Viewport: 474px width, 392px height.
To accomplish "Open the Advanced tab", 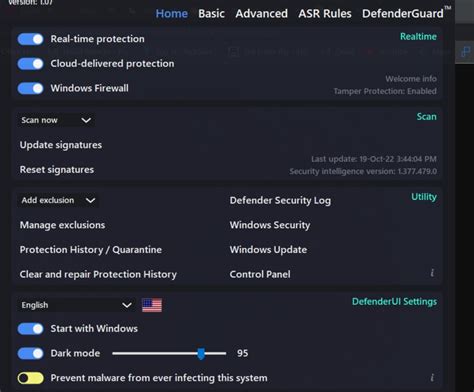I will [x=261, y=14].
